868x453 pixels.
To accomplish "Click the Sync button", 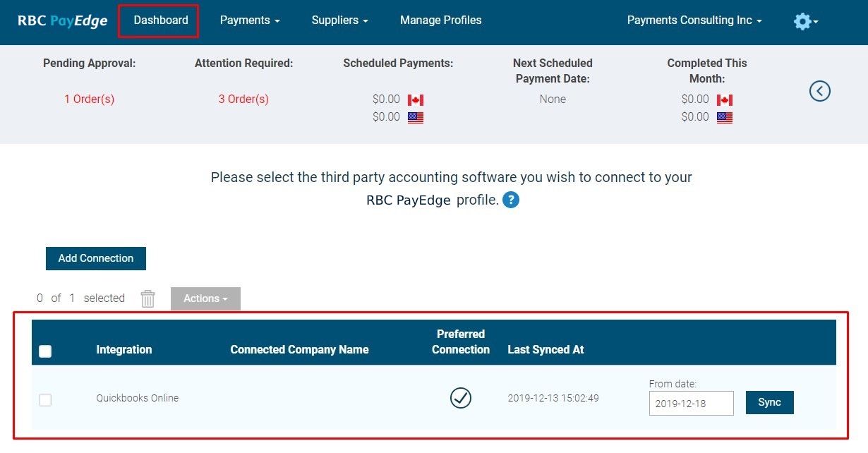I will tap(770, 402).
